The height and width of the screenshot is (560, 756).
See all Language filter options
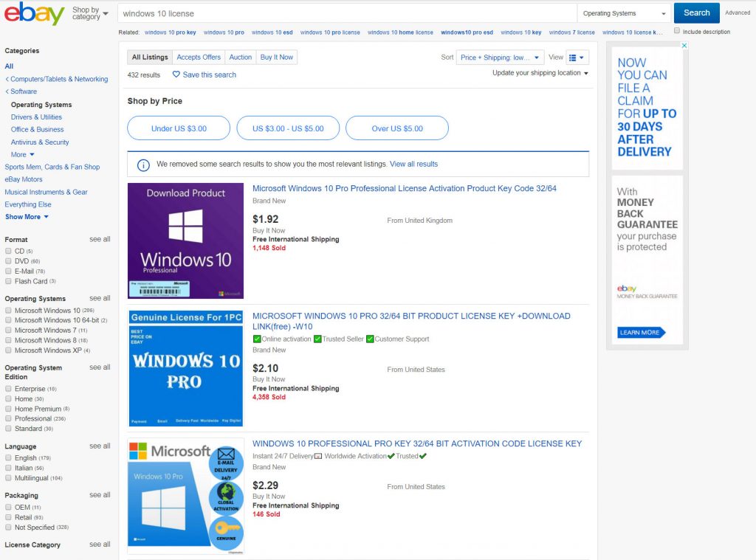[100, 446]
